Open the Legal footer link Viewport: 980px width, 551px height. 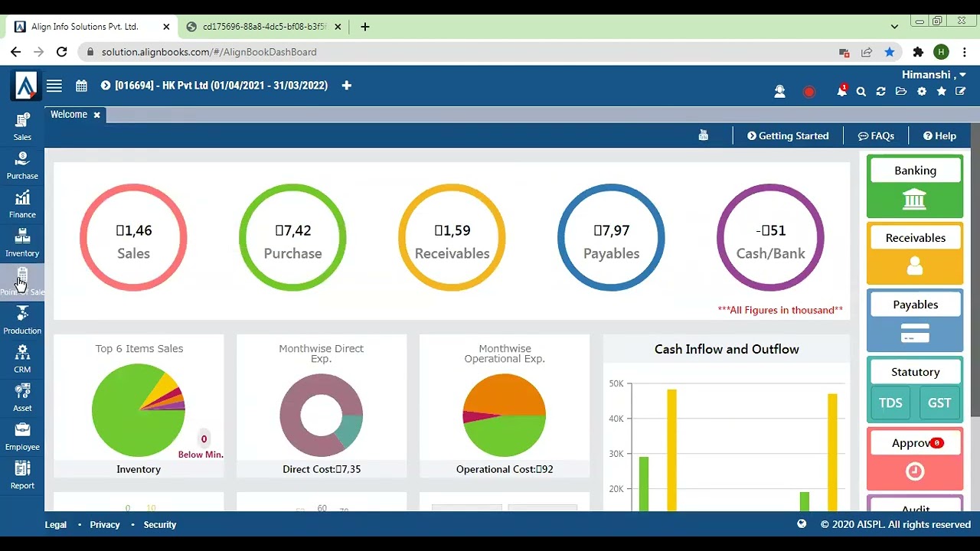click(x=55, y=525)
